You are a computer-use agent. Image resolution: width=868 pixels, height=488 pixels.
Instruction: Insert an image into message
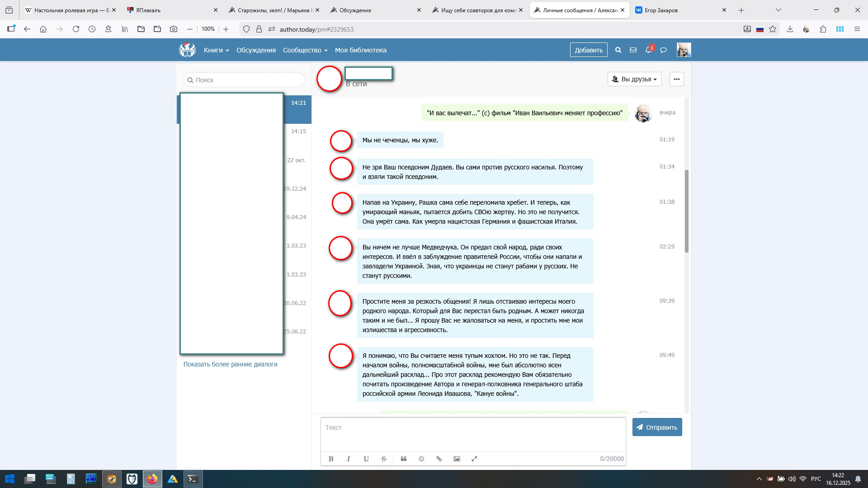457,459
